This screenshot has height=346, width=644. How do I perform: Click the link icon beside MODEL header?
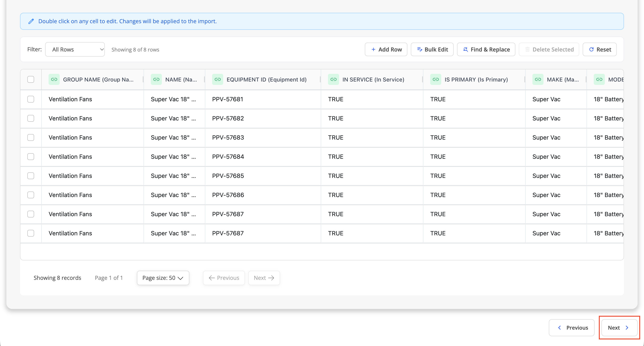[599, 79]
